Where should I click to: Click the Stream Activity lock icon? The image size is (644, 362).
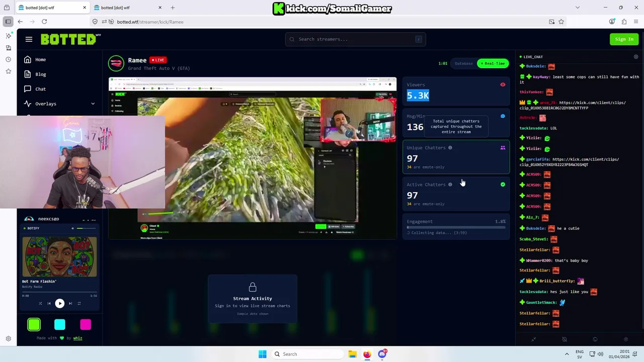[253, 287]
